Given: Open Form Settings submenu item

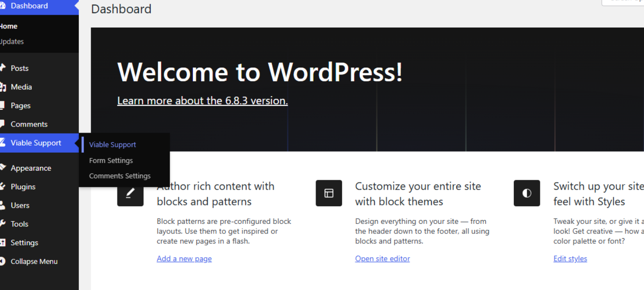Looking at the screenshot, I should [111, 161].
